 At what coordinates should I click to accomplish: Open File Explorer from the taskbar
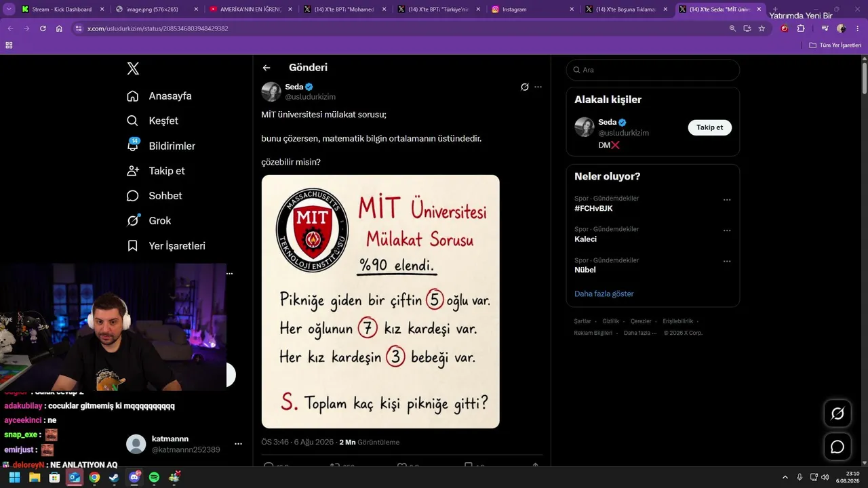coord(35,477)
